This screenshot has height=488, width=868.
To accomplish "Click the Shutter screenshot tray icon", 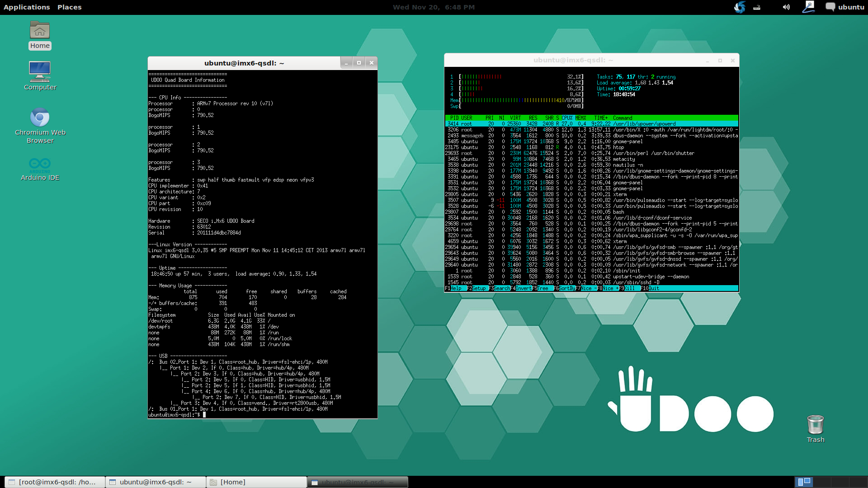I will (x=740, y=7).
